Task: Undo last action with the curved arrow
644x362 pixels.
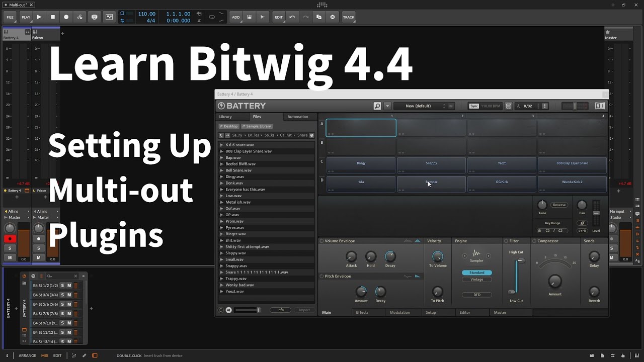Action: pos(292,17)
